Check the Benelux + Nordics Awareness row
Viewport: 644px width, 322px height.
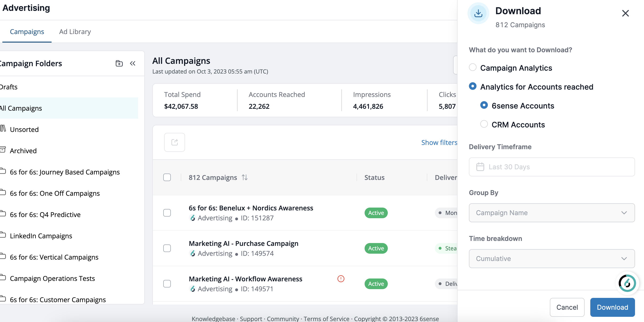tap(167, 213)
